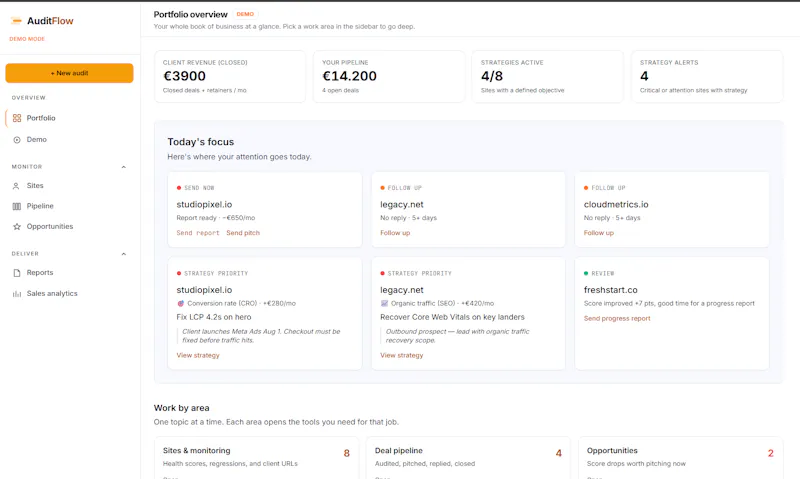Click the Pipeline columns icon
Viewport: 800px width, 479px height.
17,207
